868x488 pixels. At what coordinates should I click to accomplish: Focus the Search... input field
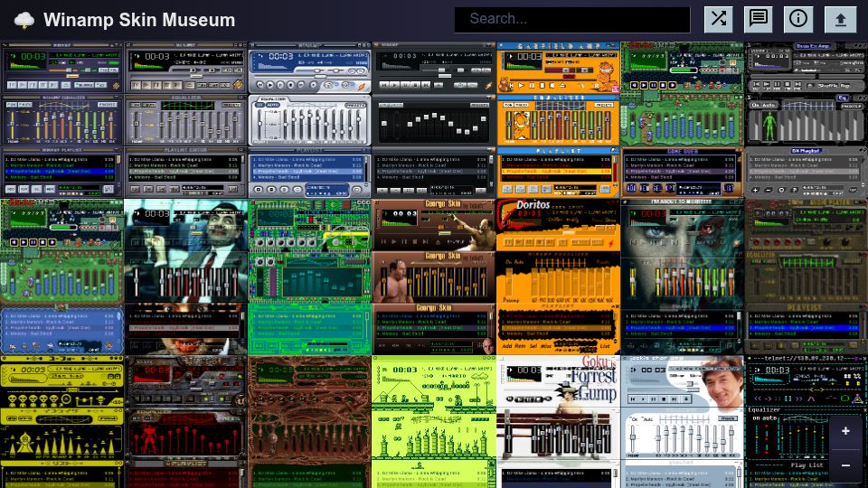572,19
